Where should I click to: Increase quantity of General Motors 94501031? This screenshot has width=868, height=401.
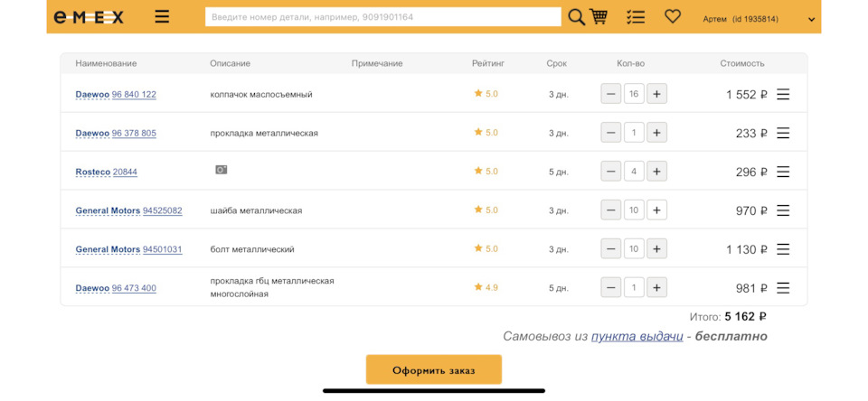pyautogui.click(x=656, y=249)
